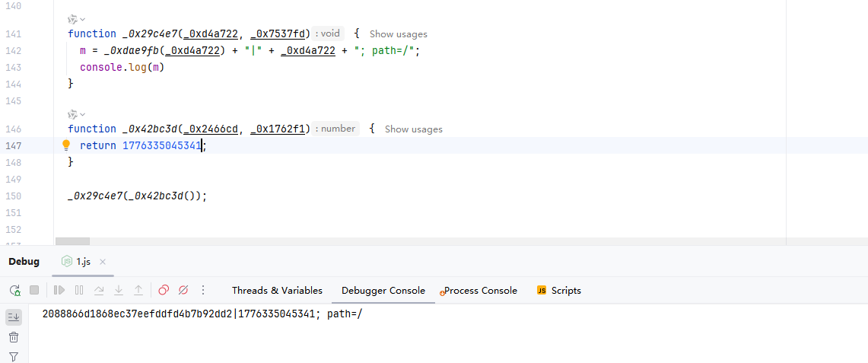Stop the debug session
The image size is (868, 363).
34,290
